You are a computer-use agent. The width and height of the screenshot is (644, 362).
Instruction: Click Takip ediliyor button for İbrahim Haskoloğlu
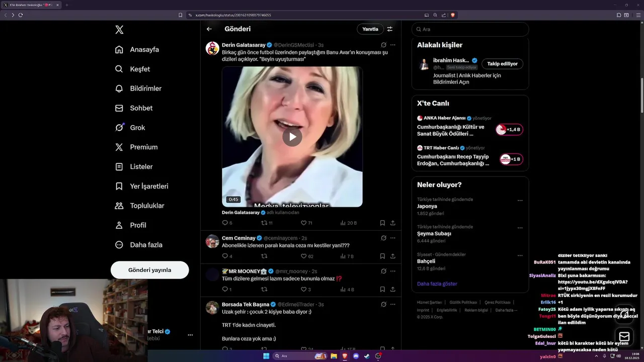click(502, 64)
